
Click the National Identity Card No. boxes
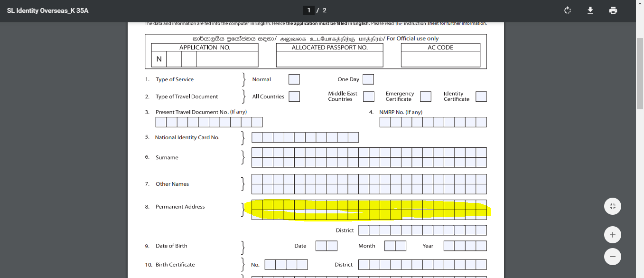pyautogui.click(x=305, y=137)
